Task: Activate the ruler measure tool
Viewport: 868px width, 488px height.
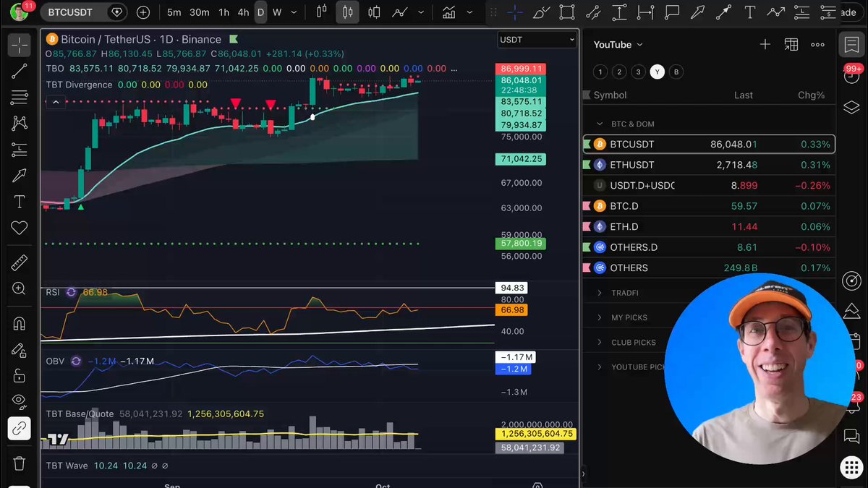Action: [20, 262]
